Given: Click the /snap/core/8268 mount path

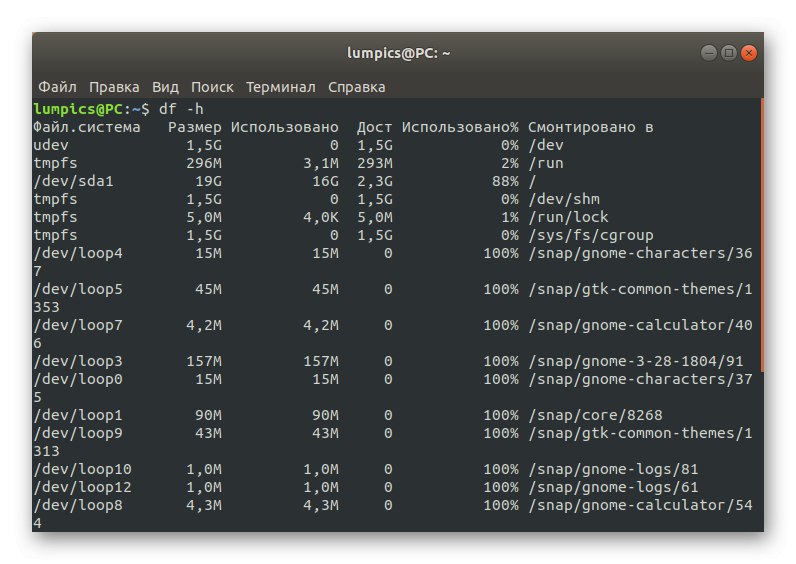Looking at the screenshot, I should (595, 415).
